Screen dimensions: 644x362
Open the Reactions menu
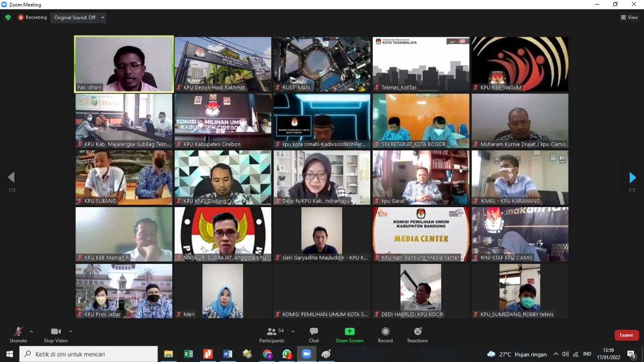tap(417, 334)
